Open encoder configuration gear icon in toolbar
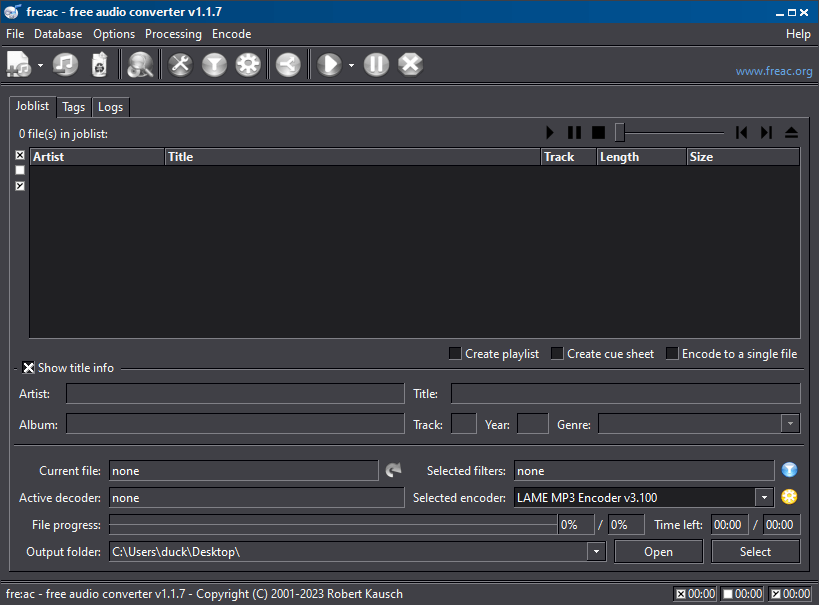This screenshot has width=819, height=605. [x=248, y=65]
